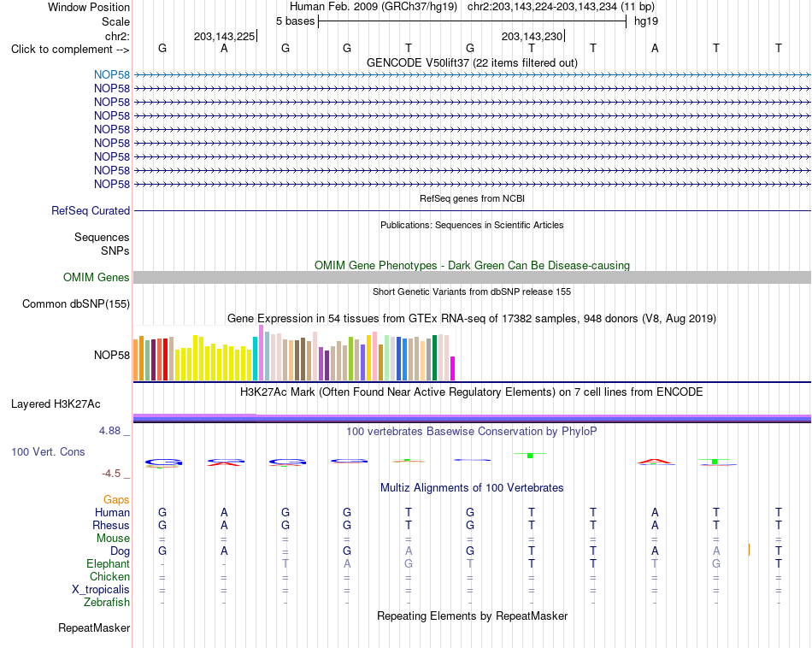Screen dimensions: 812x648
Task: Click the Rhesus species row label
Action: tap(111, 525)
